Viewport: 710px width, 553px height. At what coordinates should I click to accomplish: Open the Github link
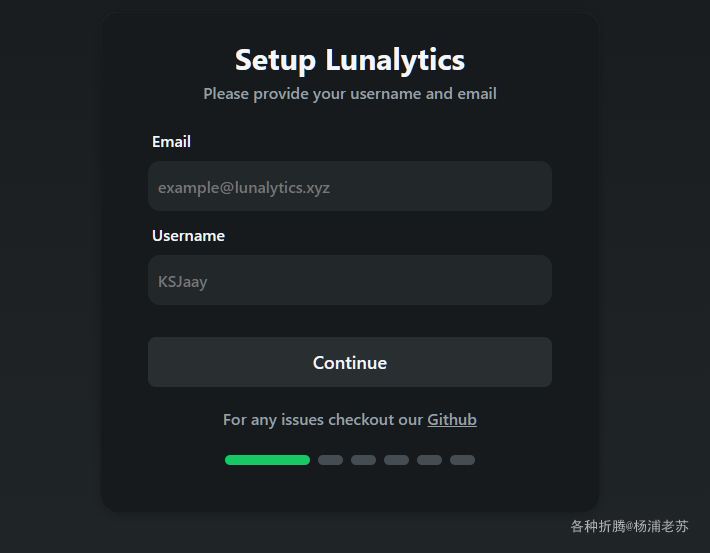click(452, 420)
